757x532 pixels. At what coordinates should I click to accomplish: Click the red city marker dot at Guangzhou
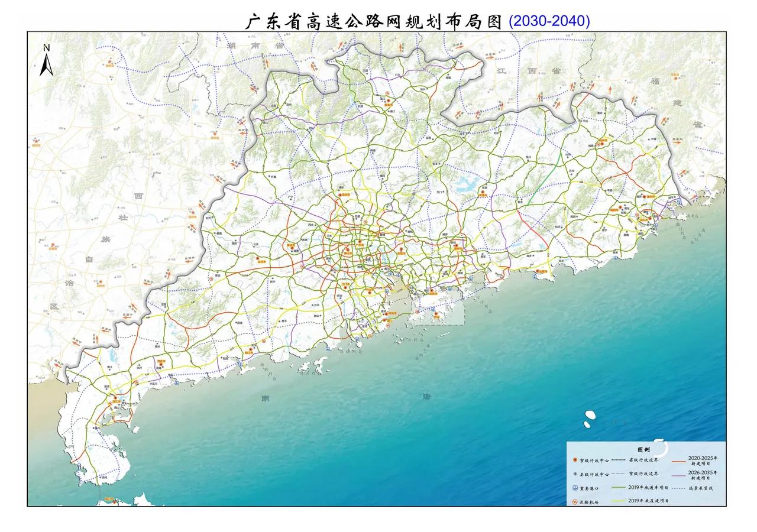360,241
